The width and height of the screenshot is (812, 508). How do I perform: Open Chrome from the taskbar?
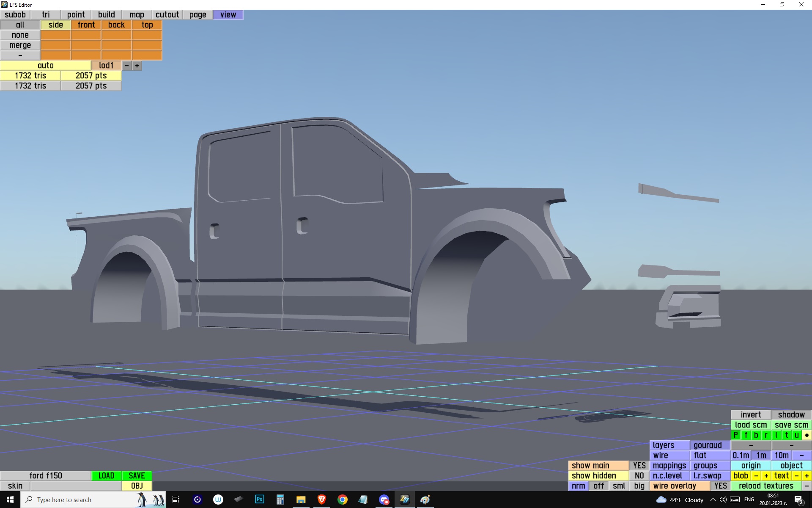pos(343,500)
